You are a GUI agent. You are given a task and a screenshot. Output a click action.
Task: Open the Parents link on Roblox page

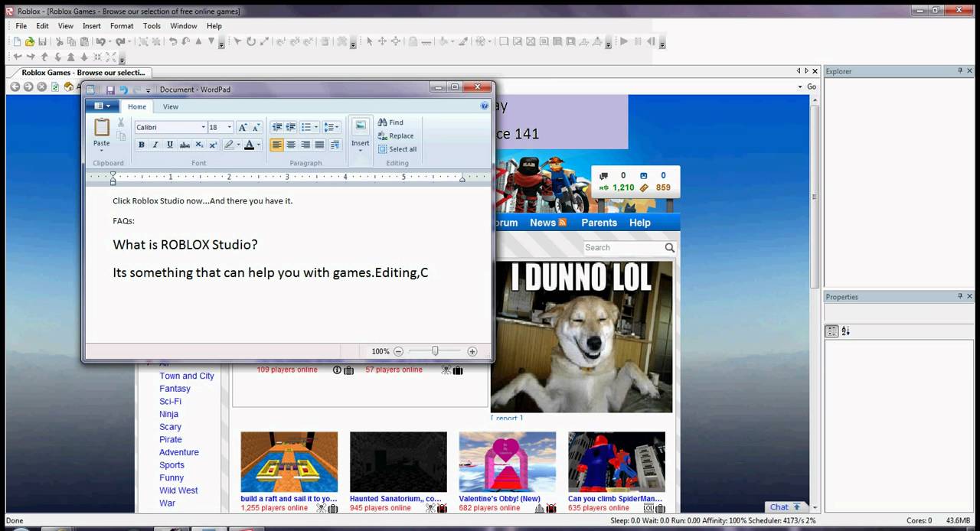(599, 223)
